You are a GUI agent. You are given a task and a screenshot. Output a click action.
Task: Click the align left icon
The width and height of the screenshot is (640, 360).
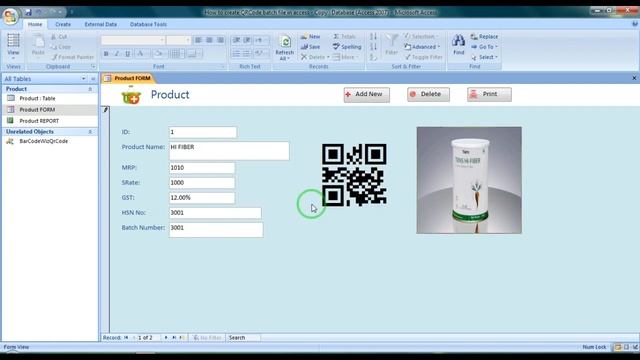pos(198,40)
